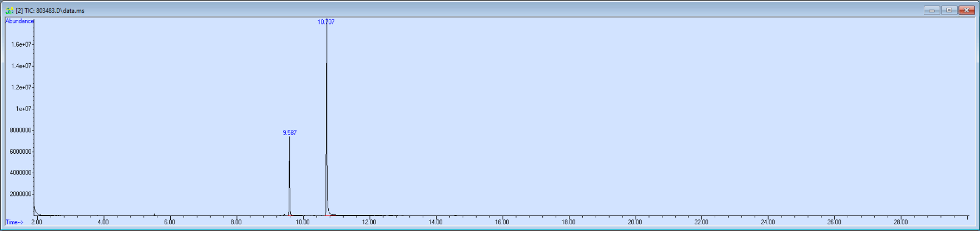Click the 1.6e+07 abundance tick label

pos(21,44)
